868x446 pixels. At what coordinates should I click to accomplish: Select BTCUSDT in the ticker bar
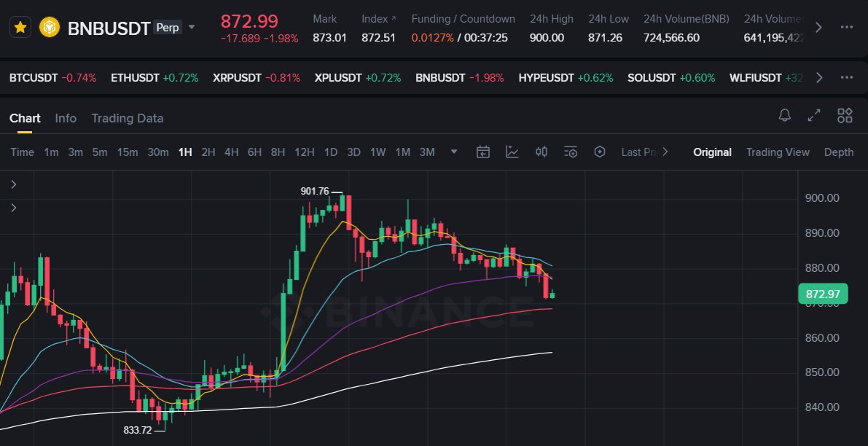coord(52,78)
